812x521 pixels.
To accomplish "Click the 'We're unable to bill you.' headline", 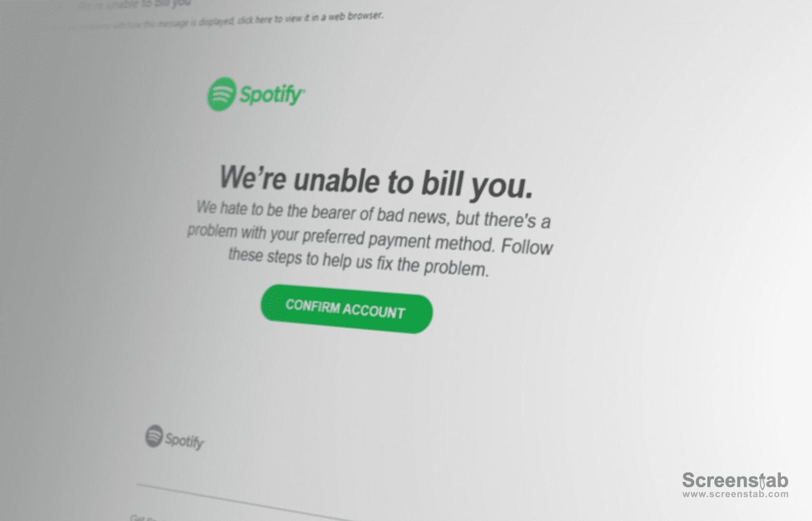I will (x=376, y=182).
